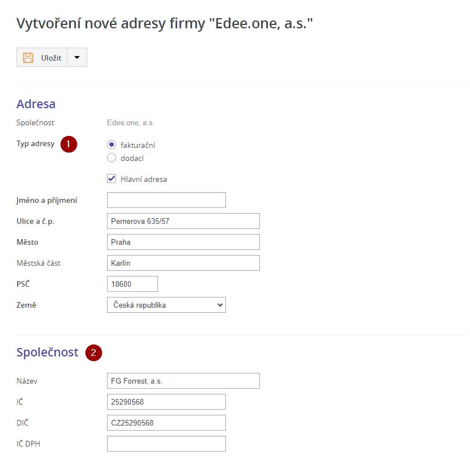The width and height of the screenshot is (470, 476).
Task: Click the IČ field with 25290568
Action: tap(166, 402)
